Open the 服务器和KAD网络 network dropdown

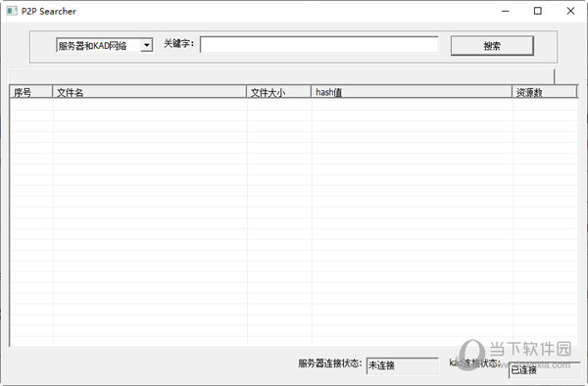coord(104,45)
